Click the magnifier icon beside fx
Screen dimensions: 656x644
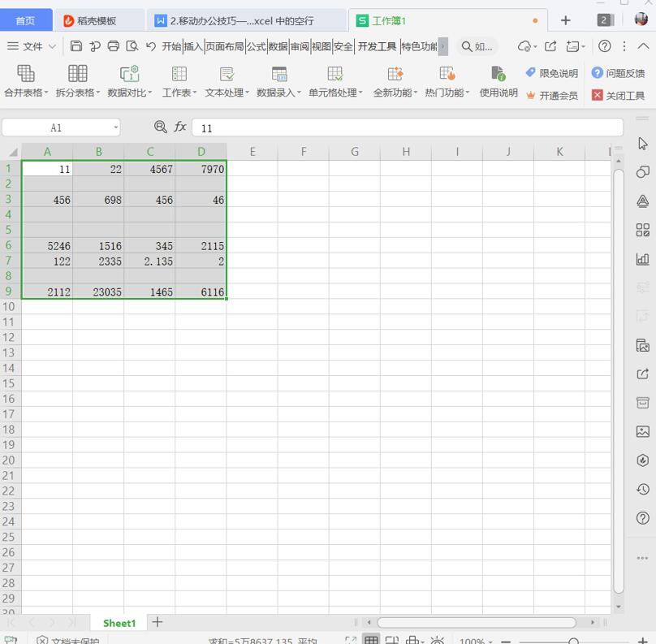coord(161,127)
